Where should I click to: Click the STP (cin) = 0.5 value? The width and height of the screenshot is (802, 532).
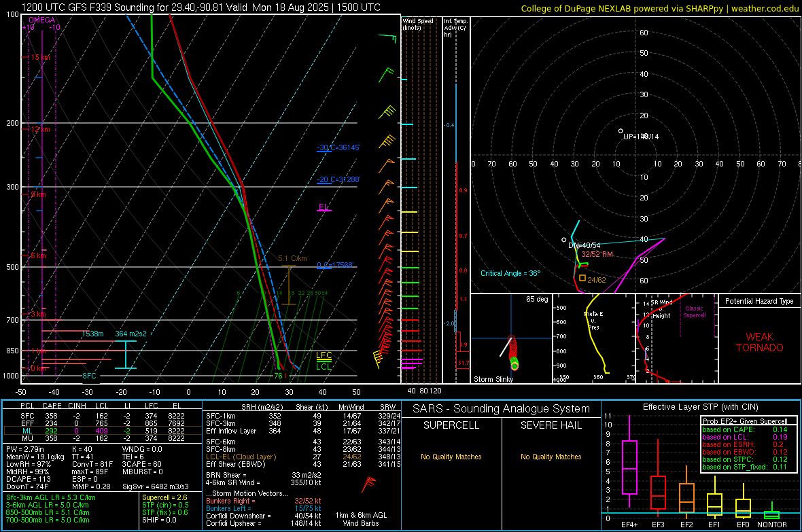pos(165,505)
